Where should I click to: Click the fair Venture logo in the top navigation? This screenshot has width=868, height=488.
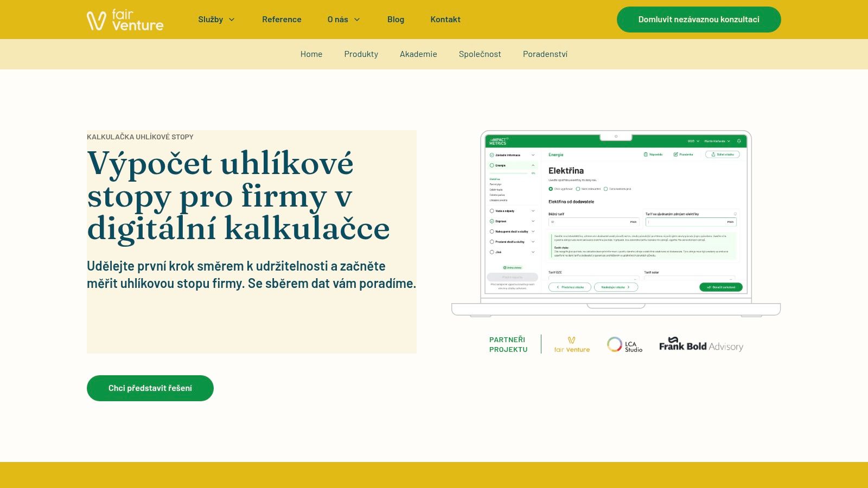click(125, 20)
